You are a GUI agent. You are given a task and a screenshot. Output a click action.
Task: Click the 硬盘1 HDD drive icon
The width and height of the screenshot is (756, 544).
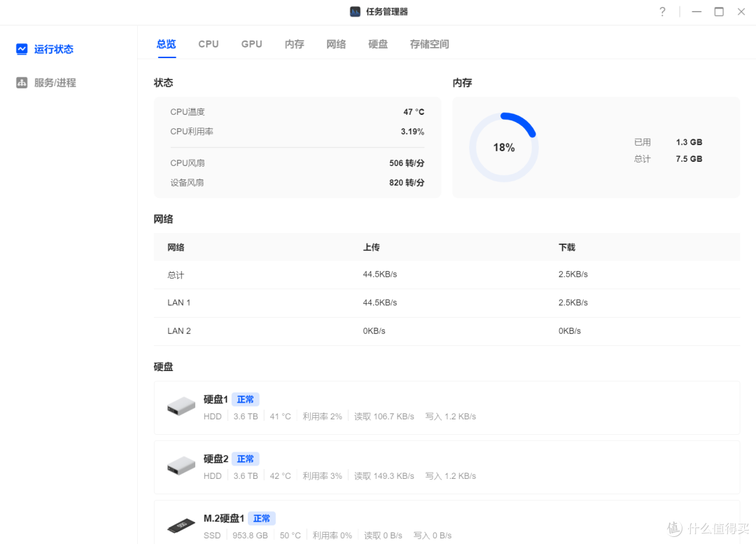coord(181,406)
